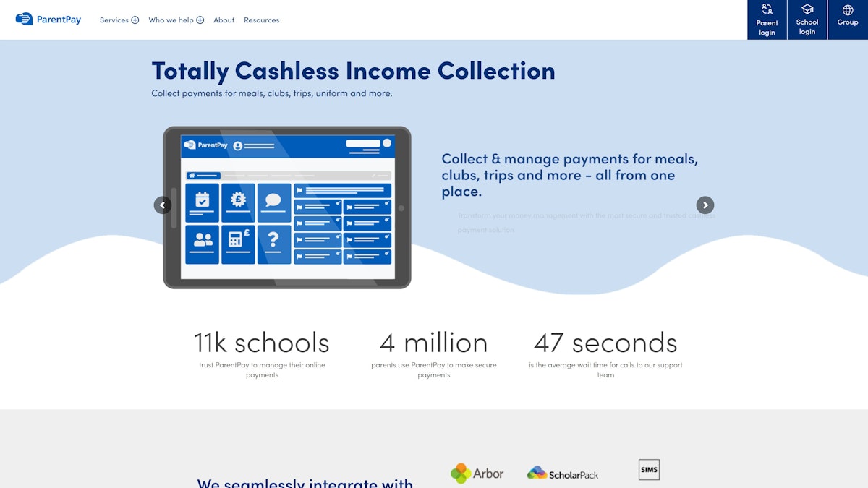Go to previous carousel slide
The width and height of the screenshot is (868, 488).
pos(163,205)
